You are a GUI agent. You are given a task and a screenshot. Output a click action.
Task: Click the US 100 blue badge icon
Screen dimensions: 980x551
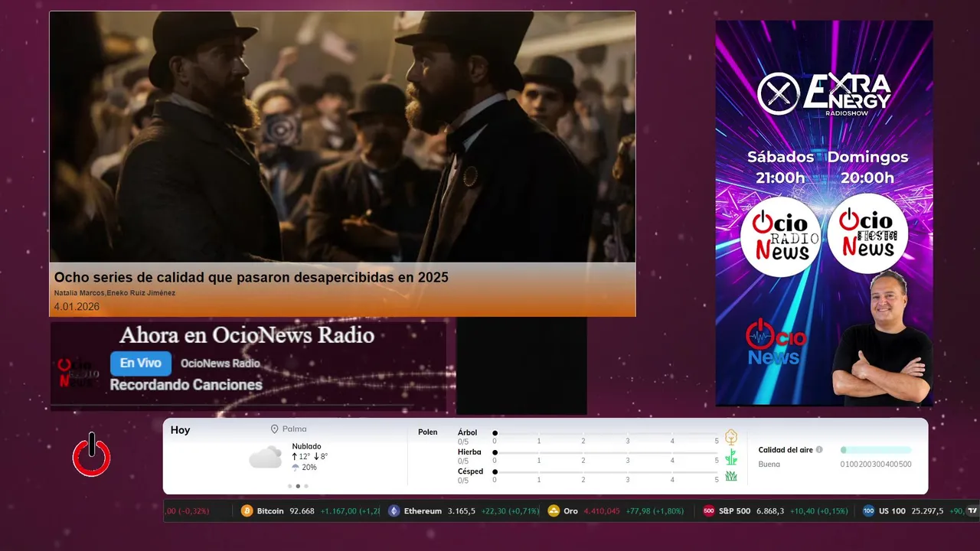pyautogui.click(x=868, y=511)
